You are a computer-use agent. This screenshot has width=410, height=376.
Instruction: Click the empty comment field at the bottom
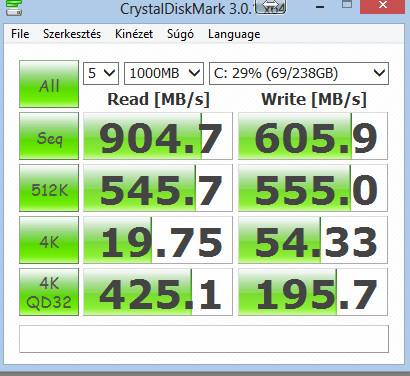click(204, 339)
